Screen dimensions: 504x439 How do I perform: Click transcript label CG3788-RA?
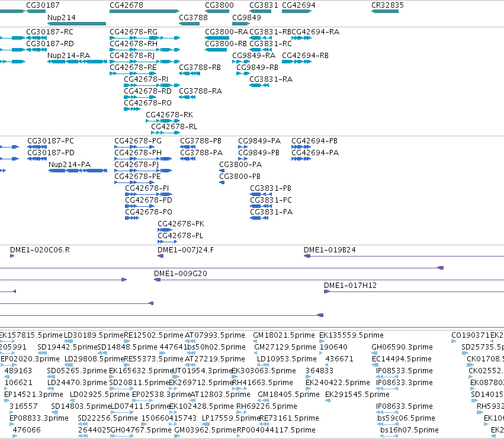click(x=201, y=91)
